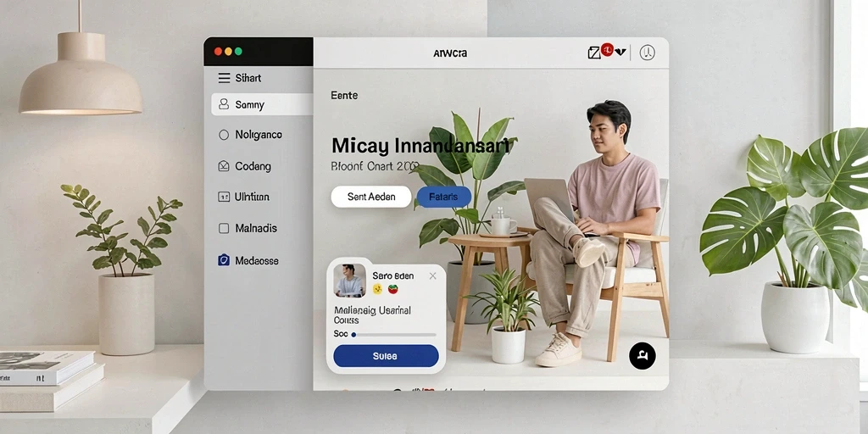Click the Micay Innandansari heading
The height and width of the screenshot is (434, 868).
pyautogui.click(x=420, y=146)
